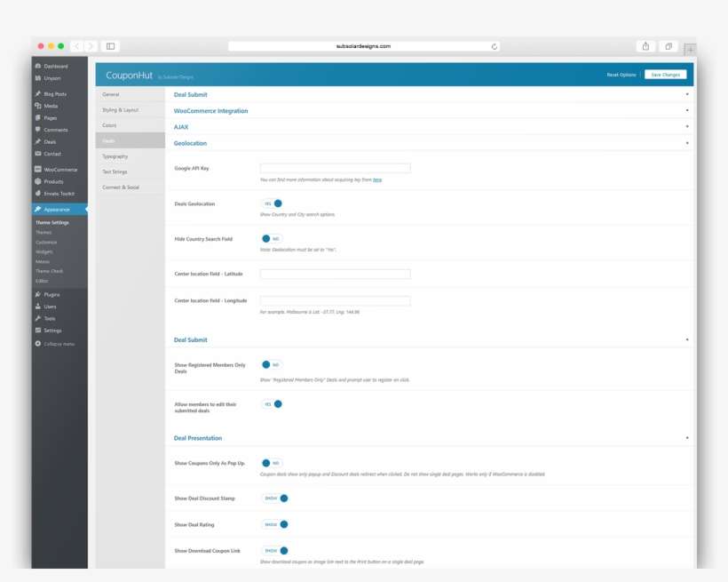Viewport: 728px width, 582px height.
Task: Open a new tab with the plus icon
Action: click(x=690, y=49)
